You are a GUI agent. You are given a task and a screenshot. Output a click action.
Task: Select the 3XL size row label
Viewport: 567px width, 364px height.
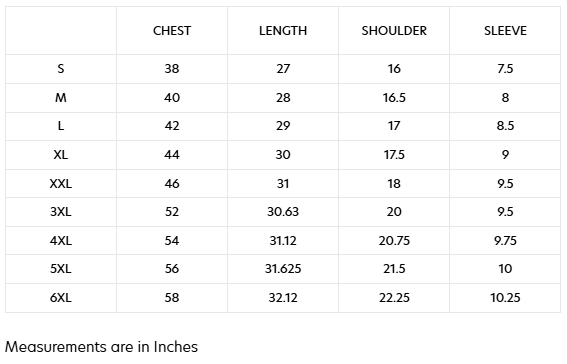click(61, 211)
